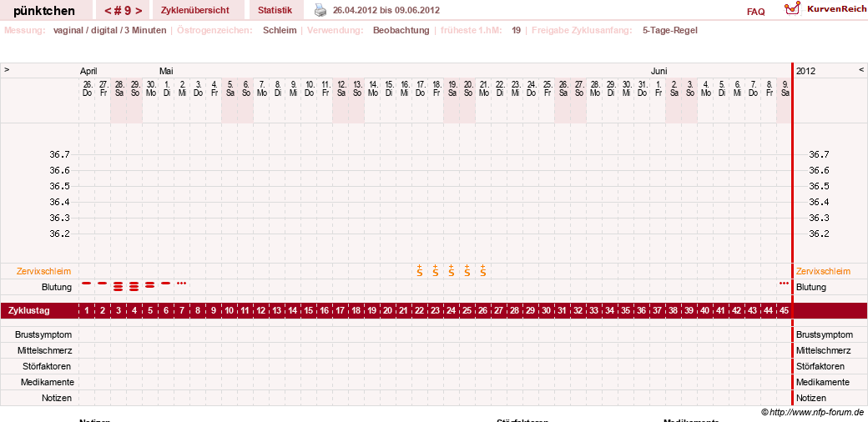Expand the chart with the > arrow above April
This screenshot has height=422, width=868.
tap(8, 70)
